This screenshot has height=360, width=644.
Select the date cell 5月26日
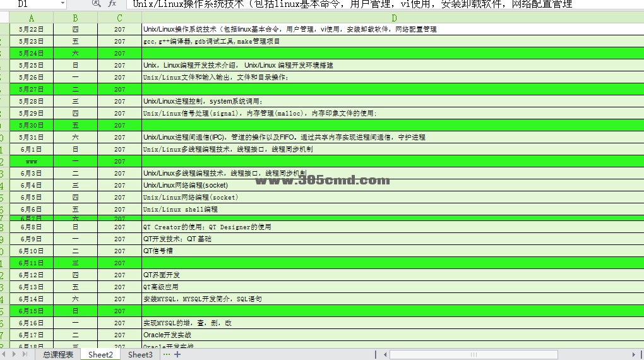(x=32, y=77)
